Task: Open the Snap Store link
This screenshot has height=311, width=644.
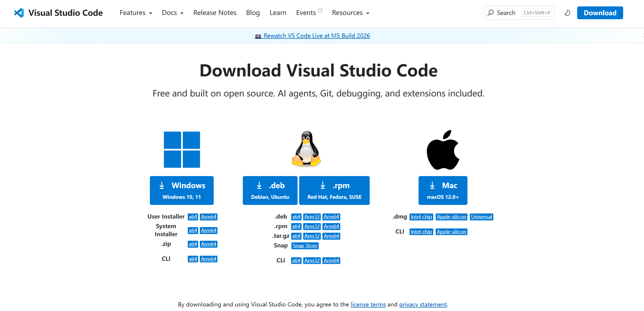Action: tap(305, 246)
